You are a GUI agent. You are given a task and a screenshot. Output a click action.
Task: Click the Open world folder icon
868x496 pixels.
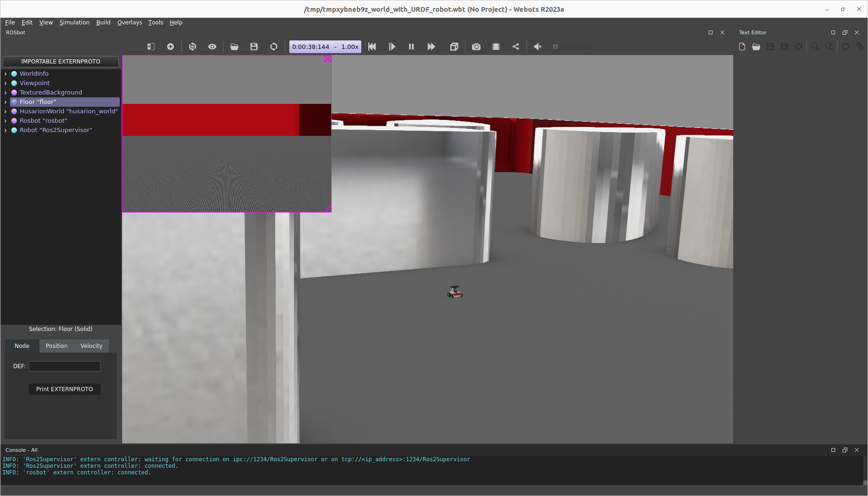234,47
